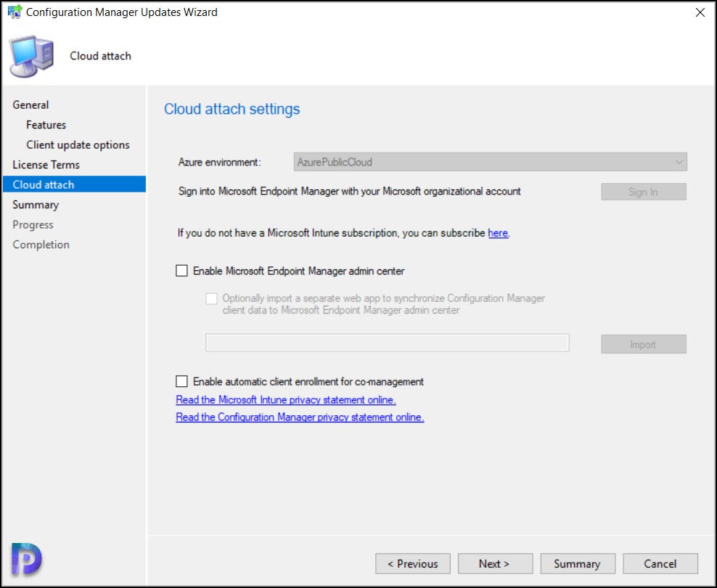Go back with the Previous button

click(413, 564)
